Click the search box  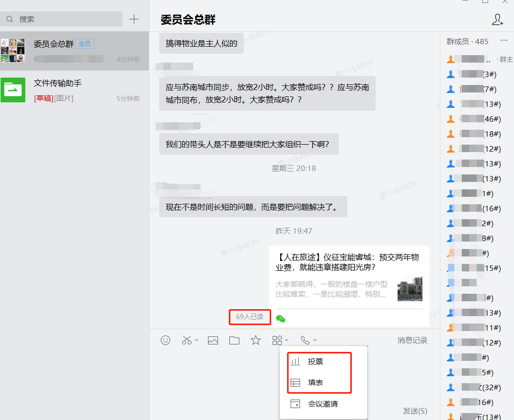pyautogui.click(x=61, y=19)
